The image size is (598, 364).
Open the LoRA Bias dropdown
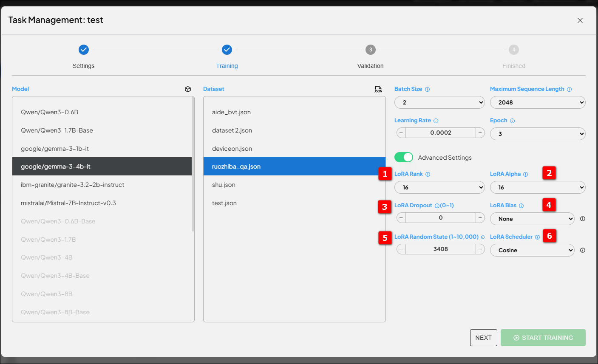(x=532, y=219)
